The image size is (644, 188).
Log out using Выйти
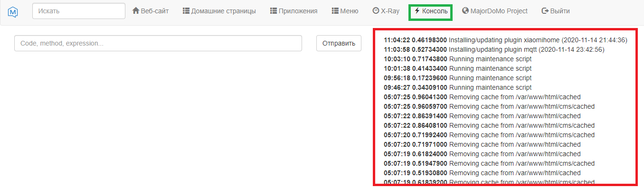[x=556, y=11]
